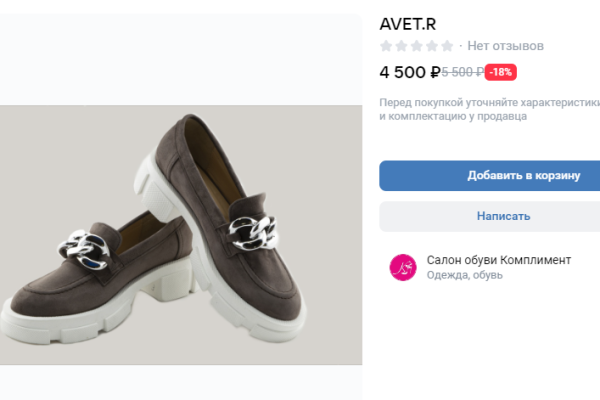Viewport: 600px width, 400px height.
Task: Click the Салон обуви Комплимент shop avatar
Action: pyautogui.click(x=403, y=267)
